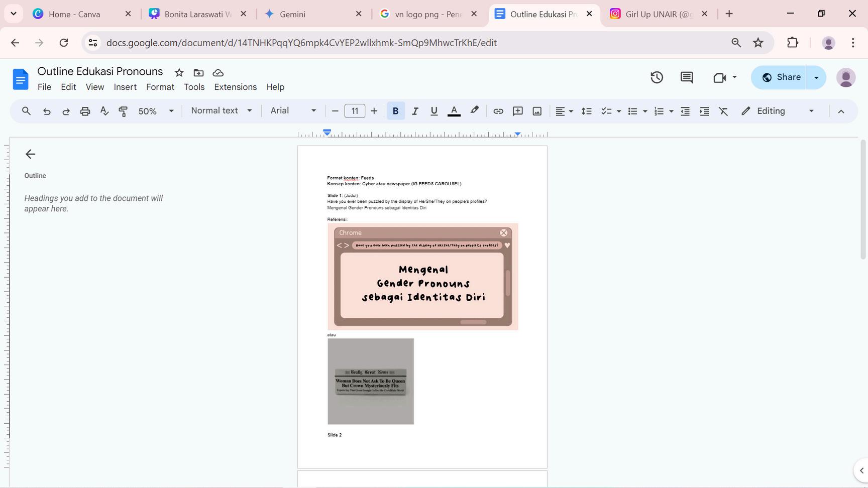Click the Print icon in toolbar
Image resolution: width=868 pixels, height=488 pixels.
pyautogui.click(x=85, y=111)
